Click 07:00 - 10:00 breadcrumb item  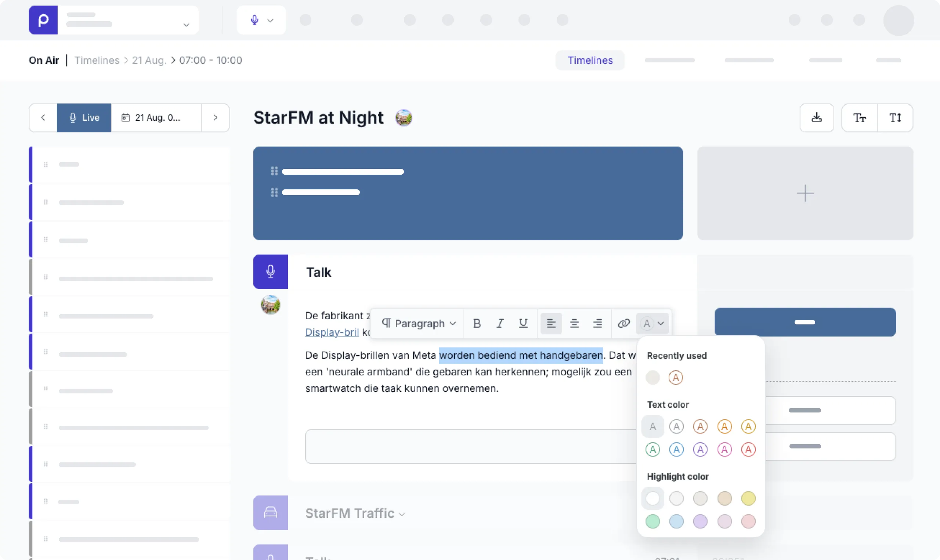(210, 61)
